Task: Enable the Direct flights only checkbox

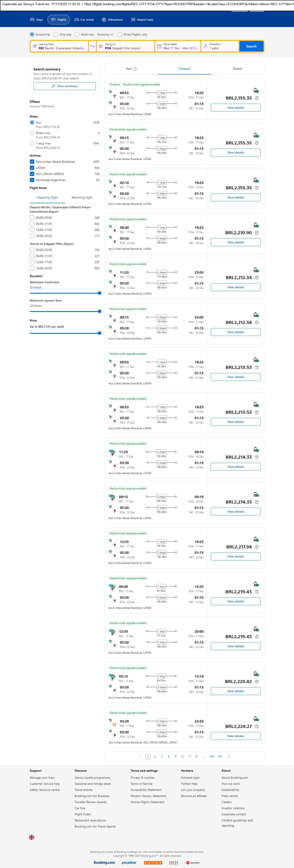Action: (120, 34)
